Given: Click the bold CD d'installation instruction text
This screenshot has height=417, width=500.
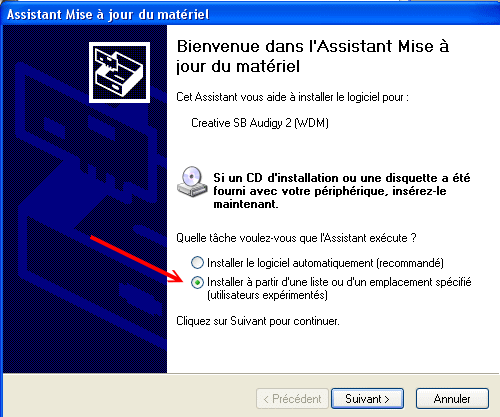Looking at the screenshot, I should tap(342, 191).
